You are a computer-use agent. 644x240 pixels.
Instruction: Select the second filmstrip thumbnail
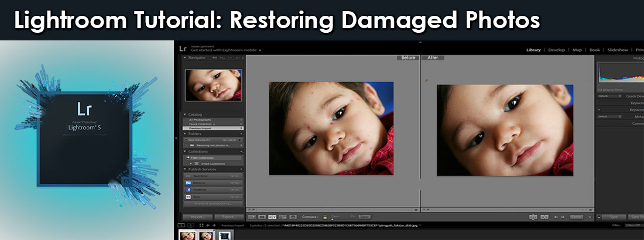[205, 235]
